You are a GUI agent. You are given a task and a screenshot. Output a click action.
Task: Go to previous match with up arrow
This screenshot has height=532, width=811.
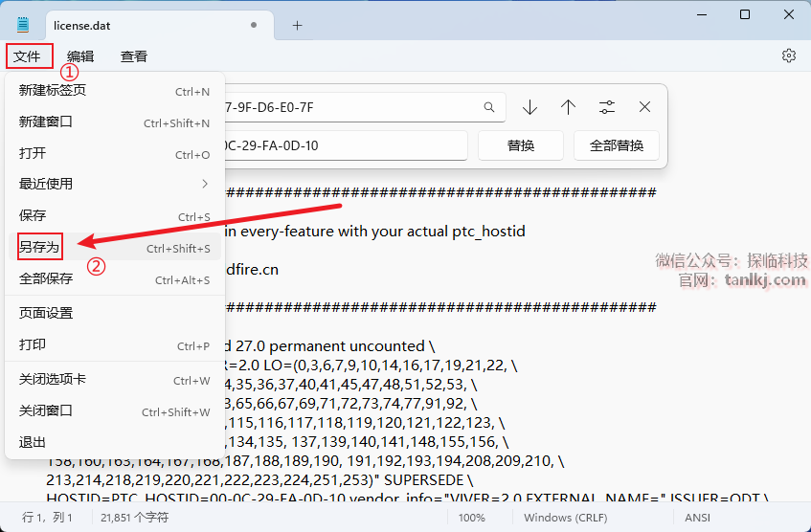click(x=568, y=107)
